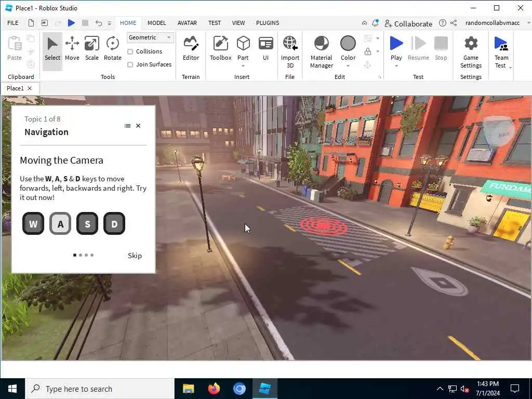Switch to the TEST ribbon tab

215,23
